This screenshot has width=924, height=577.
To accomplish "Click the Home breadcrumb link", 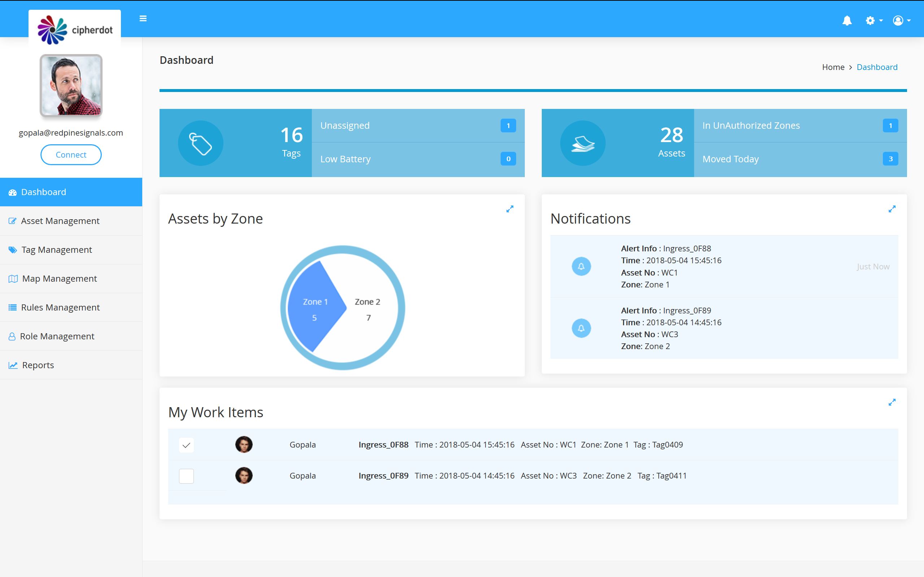I will (833, 67).
